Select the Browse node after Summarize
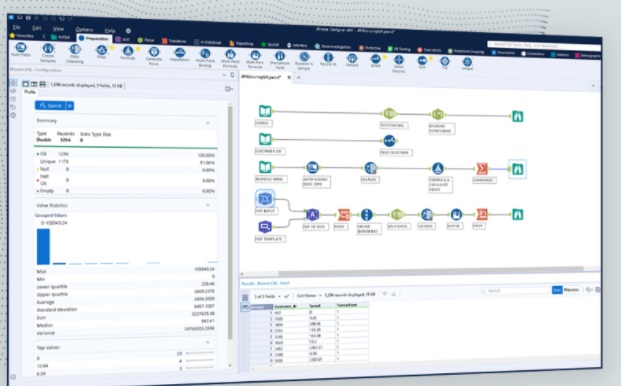Screen dimensions: 621x386 [x=517, y=169]
